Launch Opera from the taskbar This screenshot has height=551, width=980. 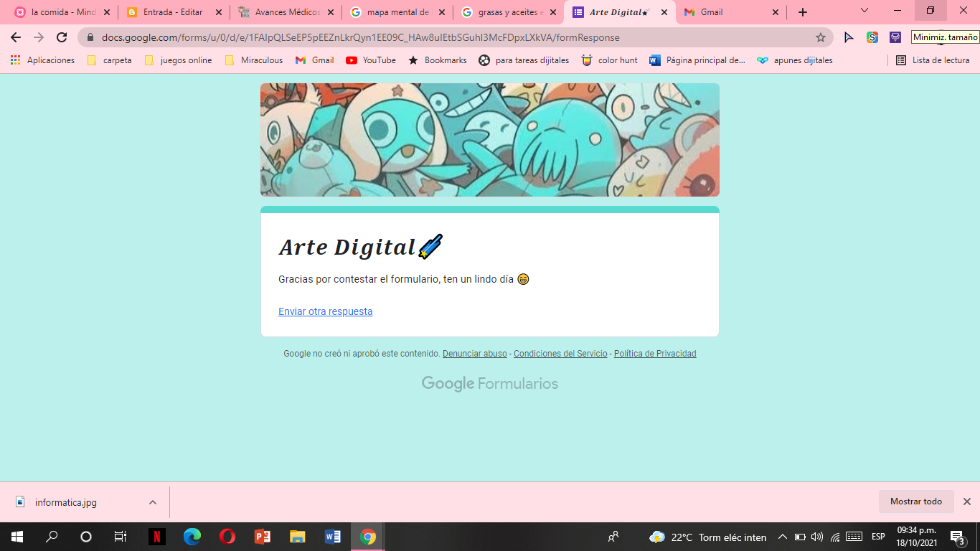tap(227, 537)
